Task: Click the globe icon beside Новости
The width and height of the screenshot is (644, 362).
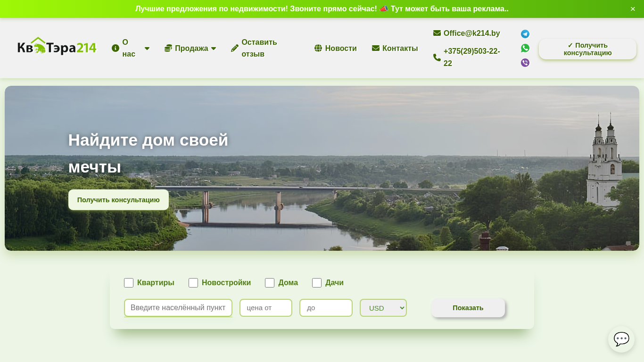Action: point(318,48)
